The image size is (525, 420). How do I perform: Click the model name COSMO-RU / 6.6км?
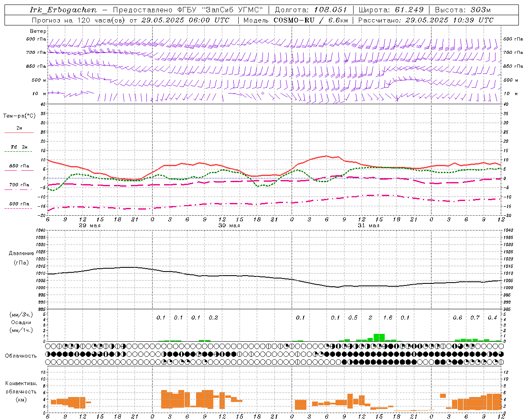click(x=310, y=20)
